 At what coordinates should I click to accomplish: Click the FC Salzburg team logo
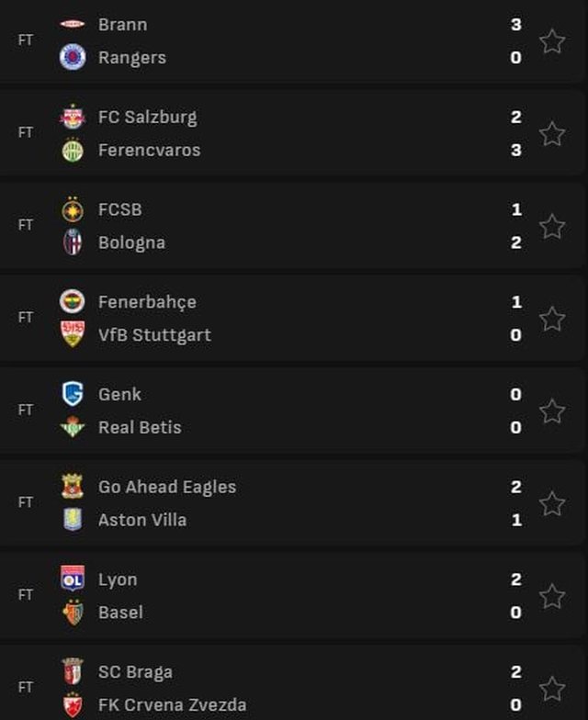[73, 117]
